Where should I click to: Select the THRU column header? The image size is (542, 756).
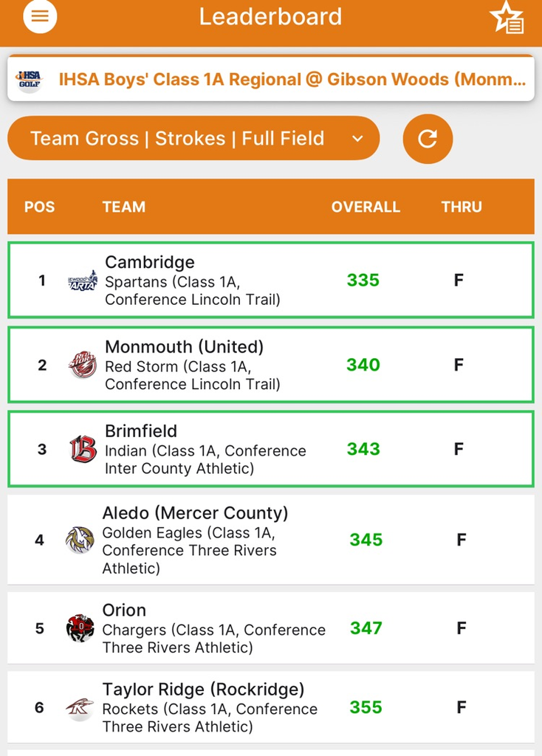pos(462,207)
